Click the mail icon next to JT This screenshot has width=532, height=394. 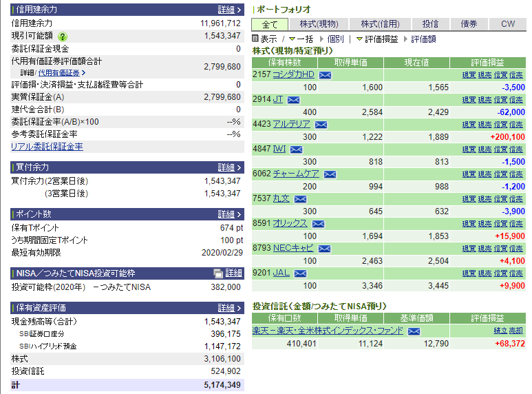click(x=293, y=100)
